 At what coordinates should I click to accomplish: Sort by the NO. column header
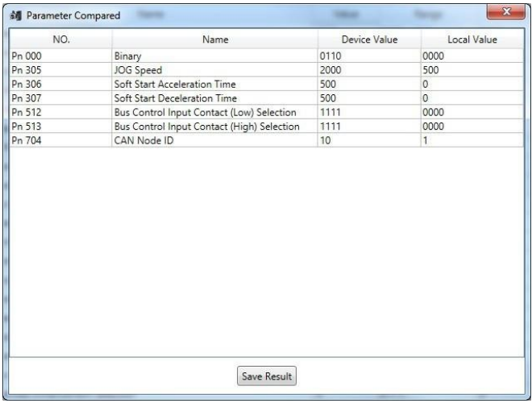[61, 39]
